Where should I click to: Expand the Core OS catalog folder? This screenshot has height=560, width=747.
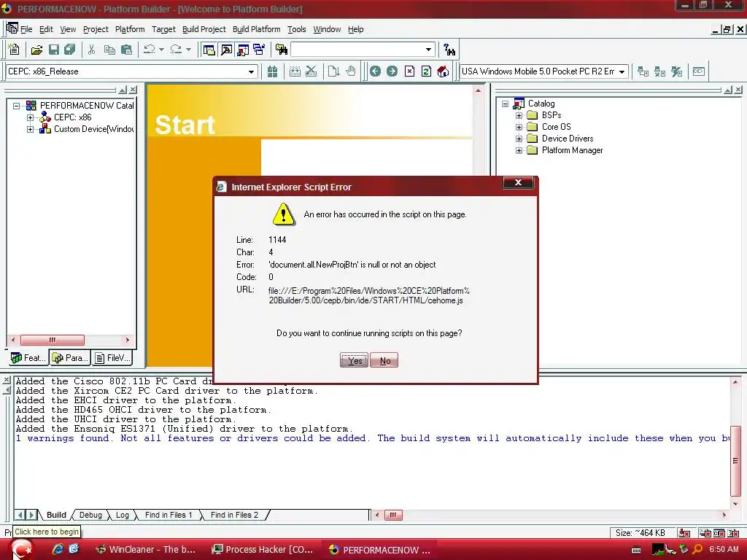519,127
